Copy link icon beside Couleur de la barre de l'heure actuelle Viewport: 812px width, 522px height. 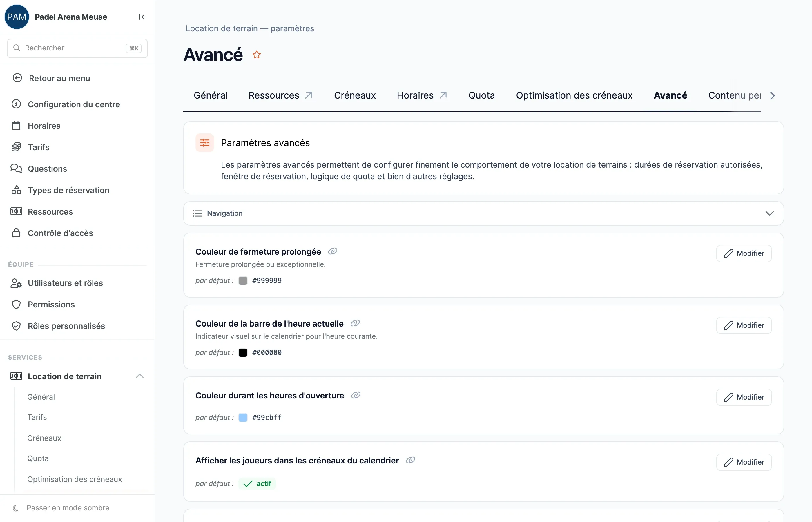click(x=355, y=323)
